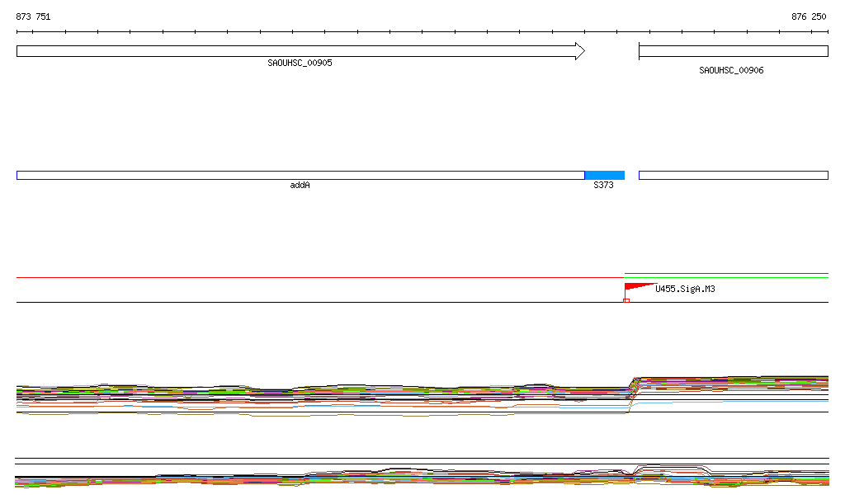Click the SAOUHSC_00906 gene box

point(733,51)
